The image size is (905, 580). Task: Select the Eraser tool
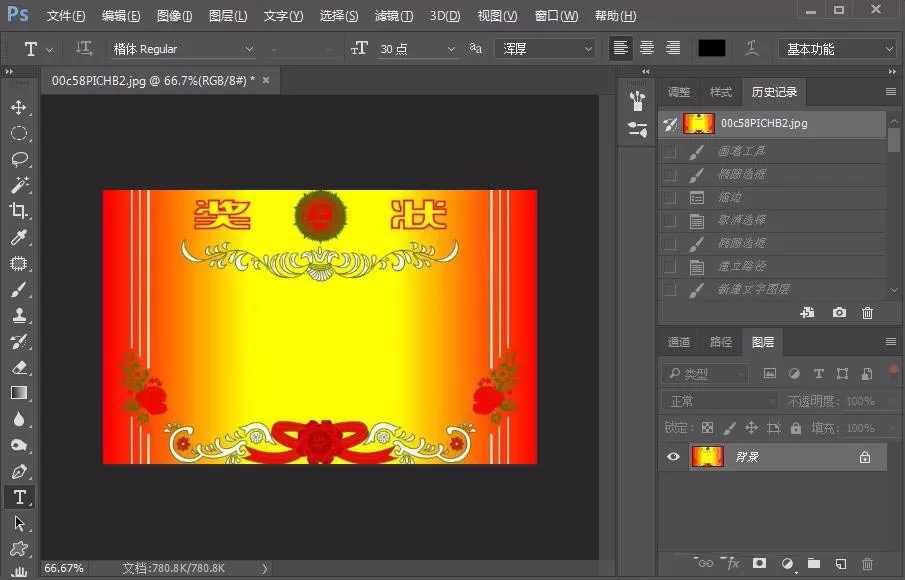click(18, 367)
